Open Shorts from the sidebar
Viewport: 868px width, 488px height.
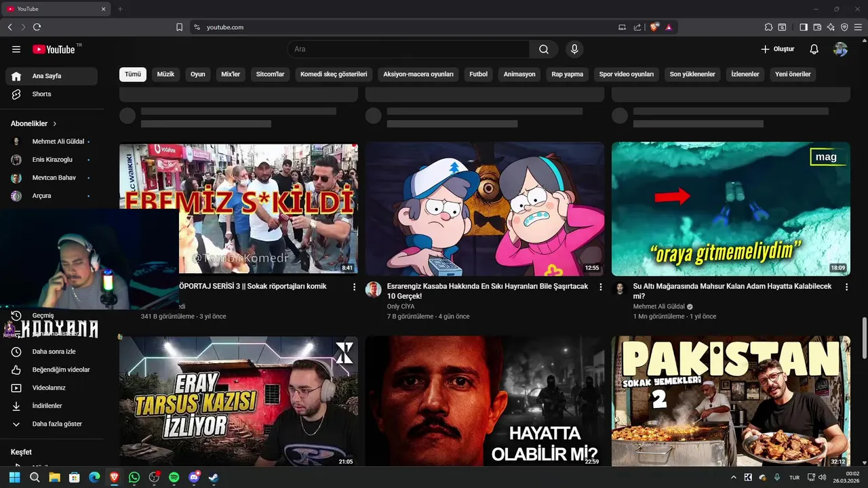52,94
